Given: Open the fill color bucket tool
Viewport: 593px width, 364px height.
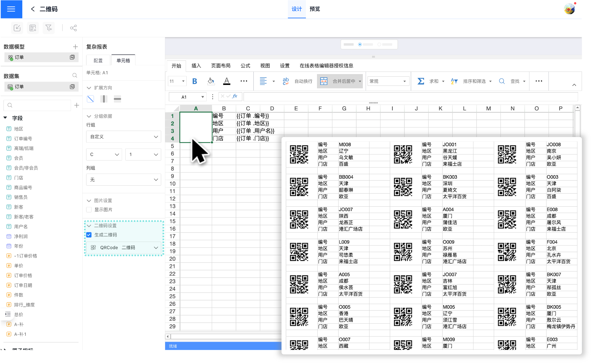Looking at the screenshot, I should (x=210, y=81).
